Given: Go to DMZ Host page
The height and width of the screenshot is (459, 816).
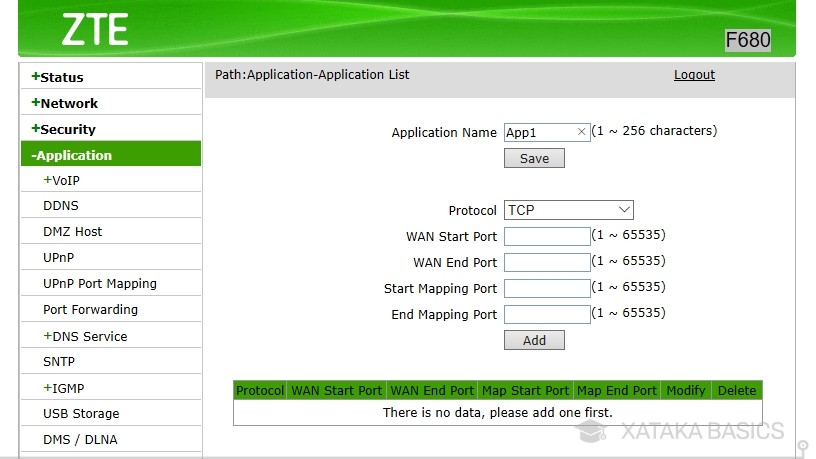Looking at the screenshot, I should [72, 232].
